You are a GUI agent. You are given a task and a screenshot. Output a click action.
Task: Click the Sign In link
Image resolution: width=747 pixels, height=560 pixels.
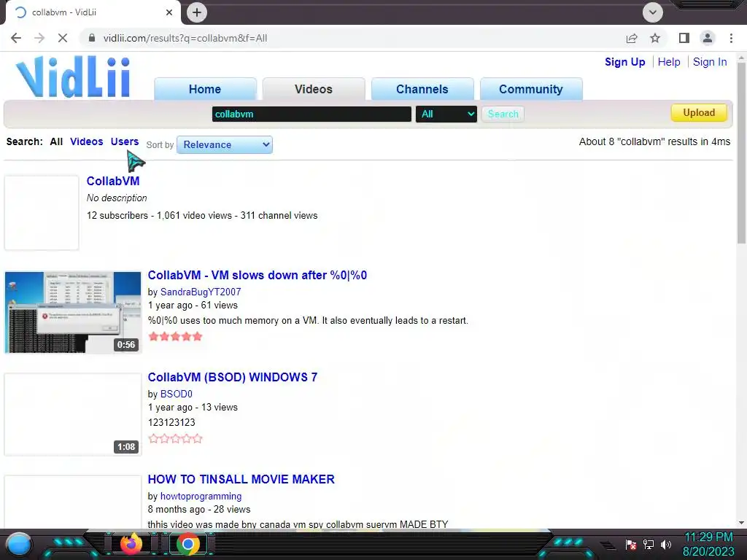pyautogui.click(x=710, y=62)
